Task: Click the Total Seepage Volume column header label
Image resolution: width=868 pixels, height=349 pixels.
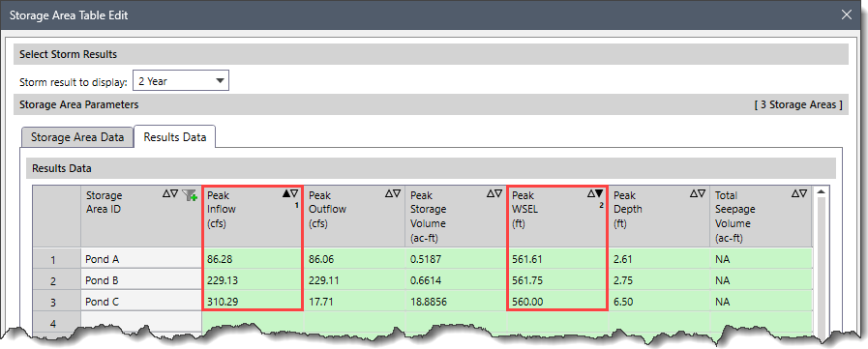Action: click(735, 217)
